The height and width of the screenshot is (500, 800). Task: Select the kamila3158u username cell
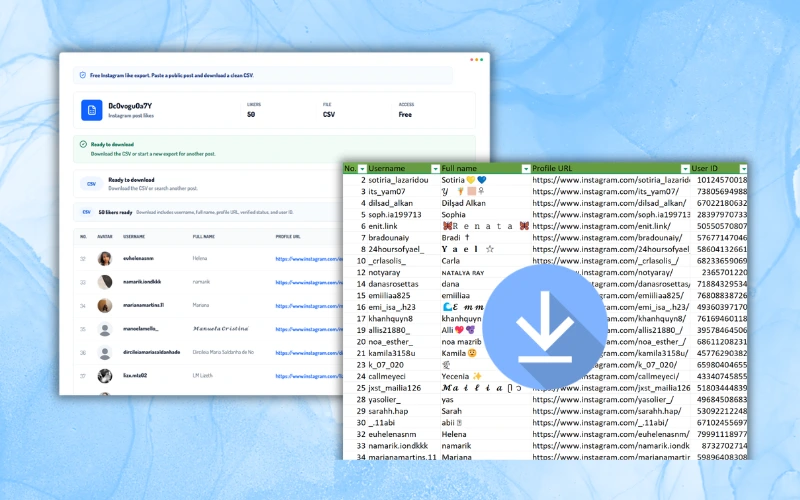[x=403, y=353]
